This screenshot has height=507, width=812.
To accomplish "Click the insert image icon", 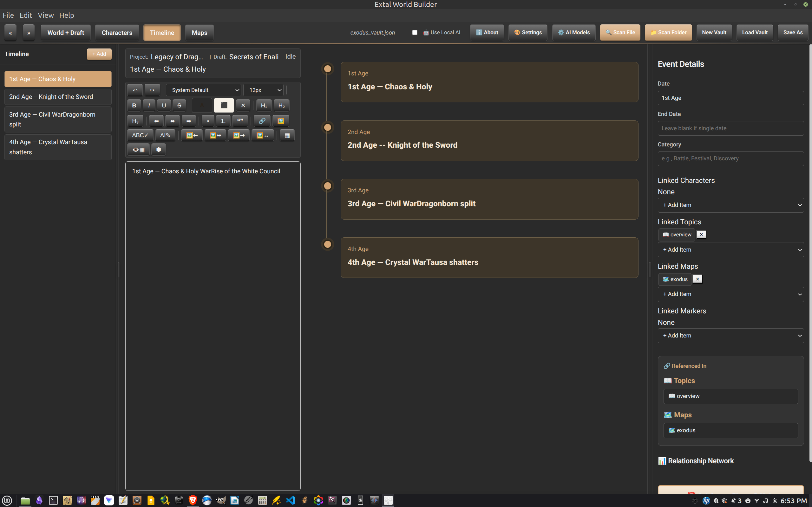I will pos(281,121).
